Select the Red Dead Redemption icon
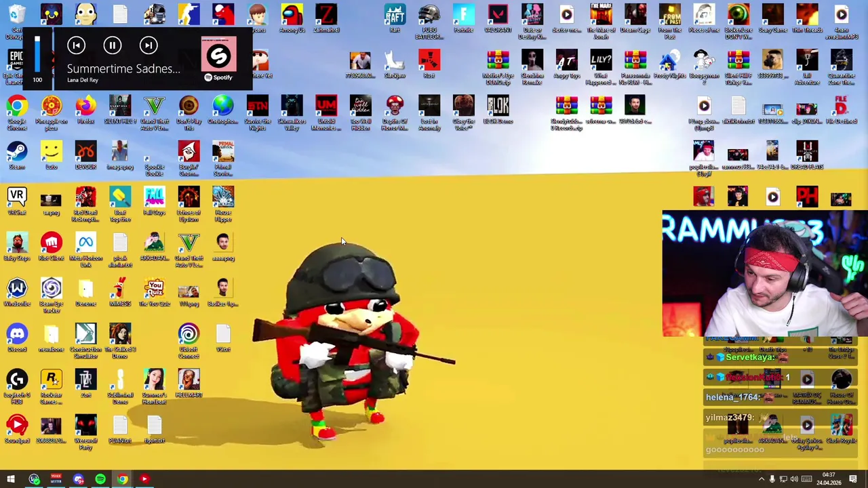Image resolution: width=868 pixels, height=488 pixels. pyautogui.click(x=85, y=203)
